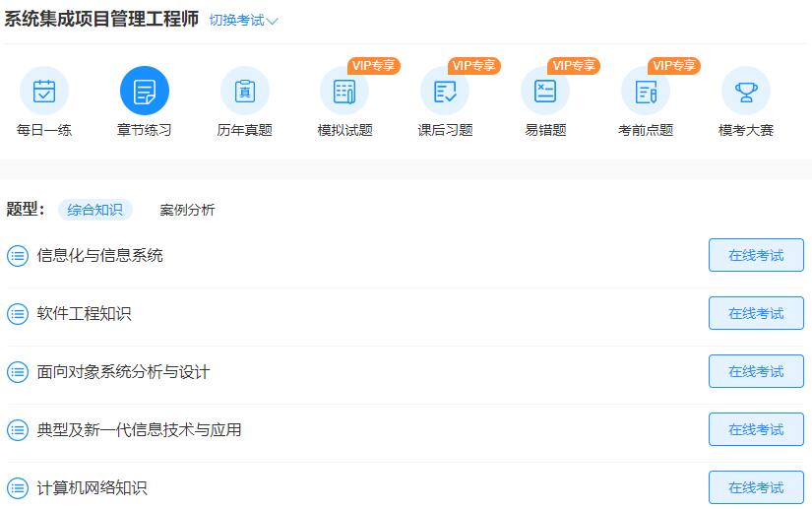Viewport: 812px width, 509px height.
Task: Click the VIP专享 badge above 模拟试题
Action: click(374, 66)
